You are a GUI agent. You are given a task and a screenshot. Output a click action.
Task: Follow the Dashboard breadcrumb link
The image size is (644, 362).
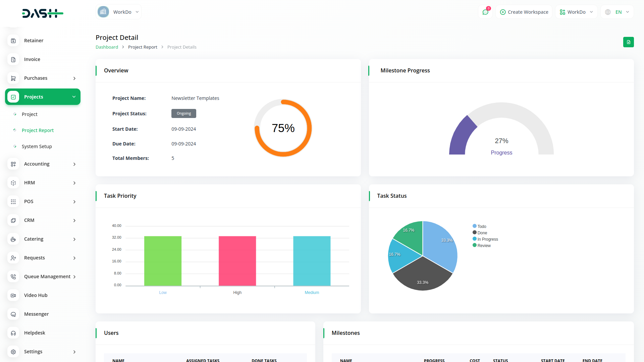[107, 47]
